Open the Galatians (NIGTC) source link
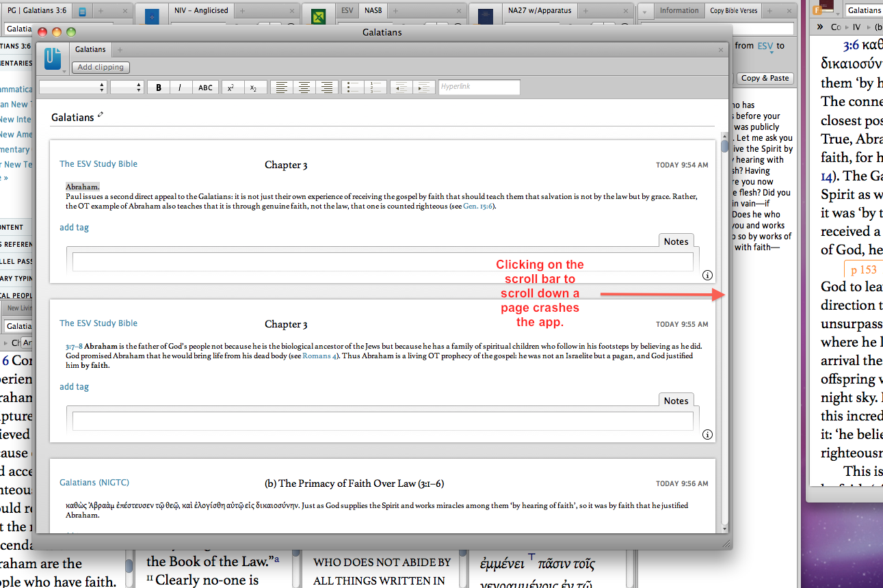Image resolution: width=883 pixels, height=588 pixels. (94, 483)
